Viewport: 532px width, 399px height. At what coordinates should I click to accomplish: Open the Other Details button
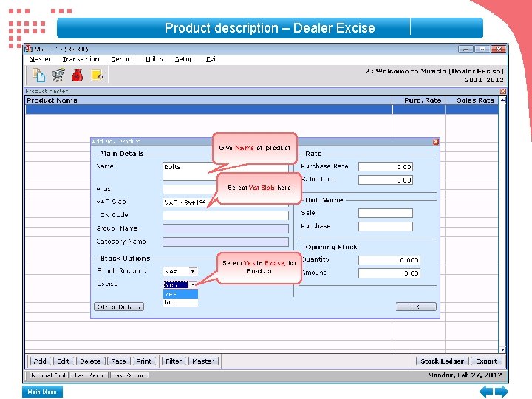[x=119, y=307]
